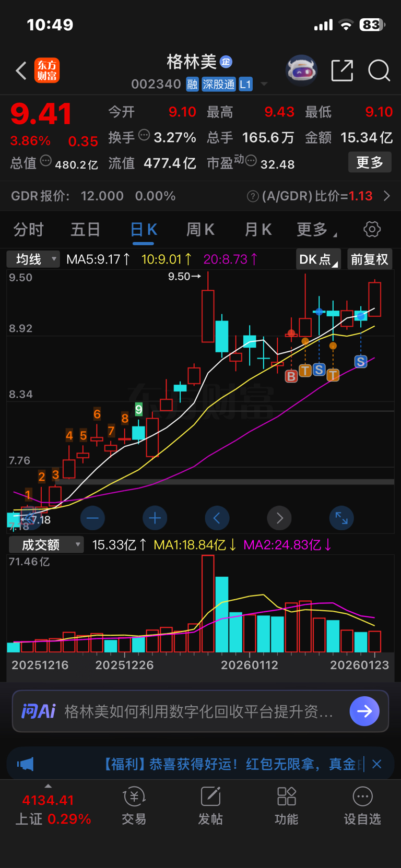Open the 更多 period dropdown tab
The image size is (401, 868).
tap(316, 230)
